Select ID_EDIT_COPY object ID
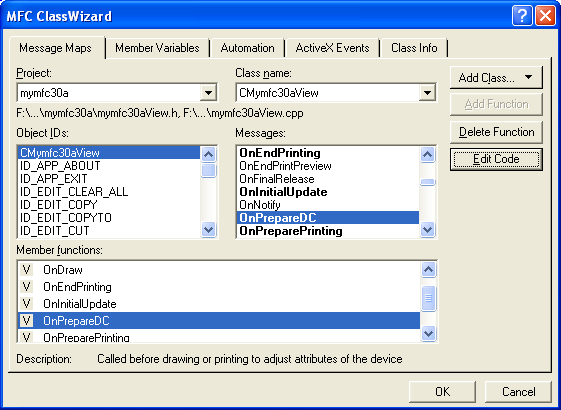This screenshot has width=561, height=410. [109, 205]
